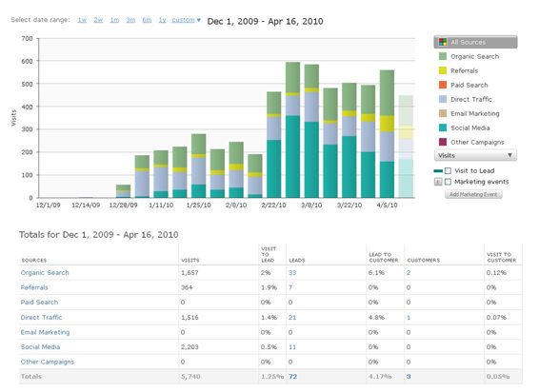Click the Add Marketing Event button
The image size is (559, 392).
point(473,194)
